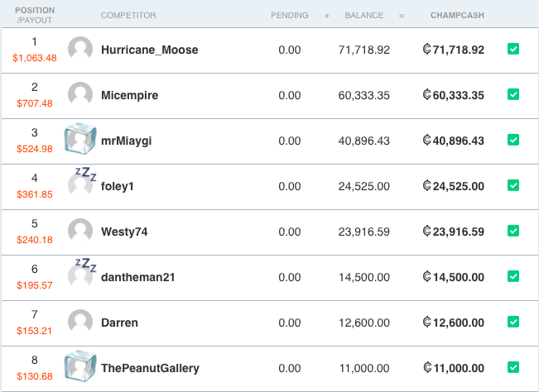Uncheck the green checkbox in foley1's row
539x392 pixels.
tap(513, 185)
